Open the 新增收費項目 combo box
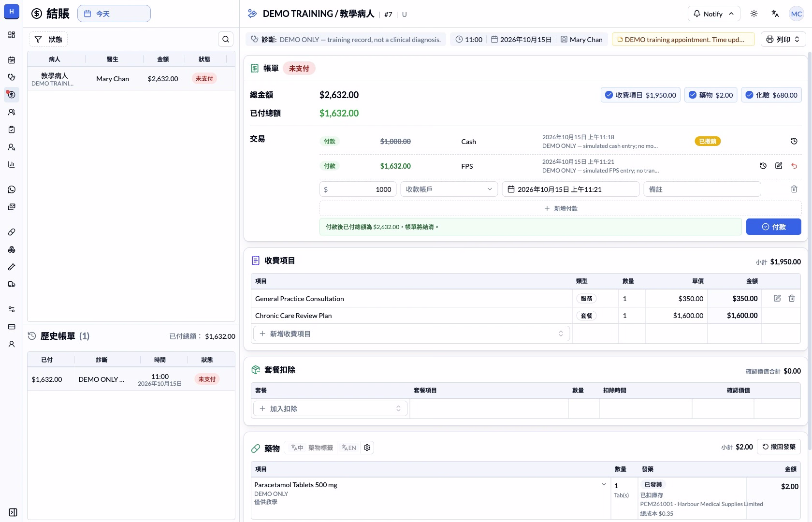812x522 pixels. (x=411, y=333)
